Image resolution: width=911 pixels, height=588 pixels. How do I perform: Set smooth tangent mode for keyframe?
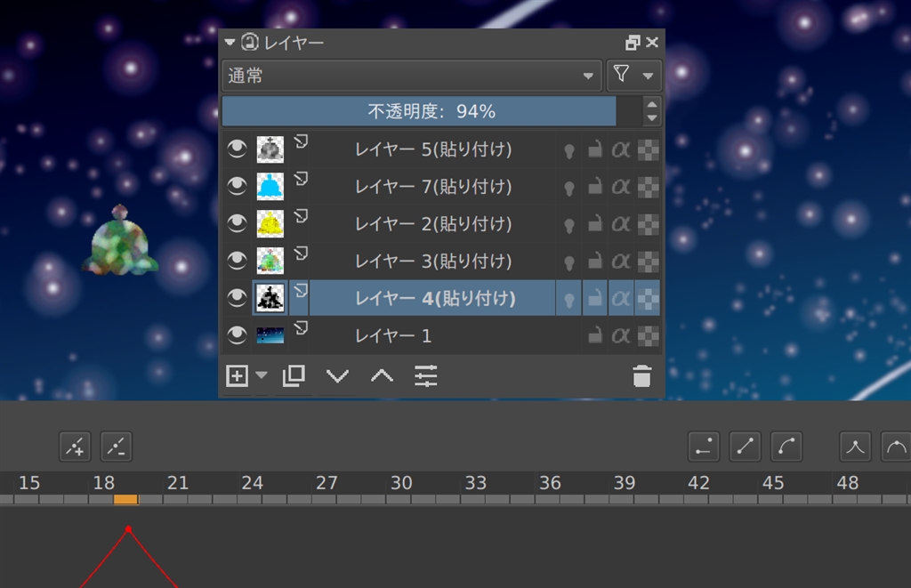[x=896, y=447]
